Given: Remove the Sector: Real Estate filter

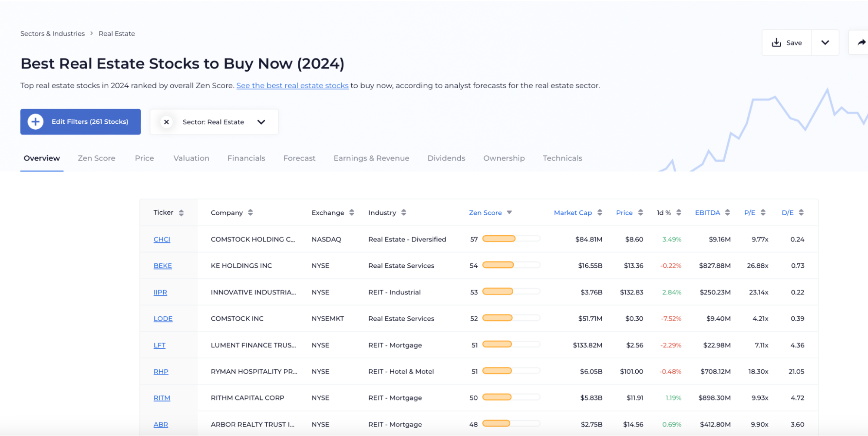Looking at the screenshot, I should [166, 122].
